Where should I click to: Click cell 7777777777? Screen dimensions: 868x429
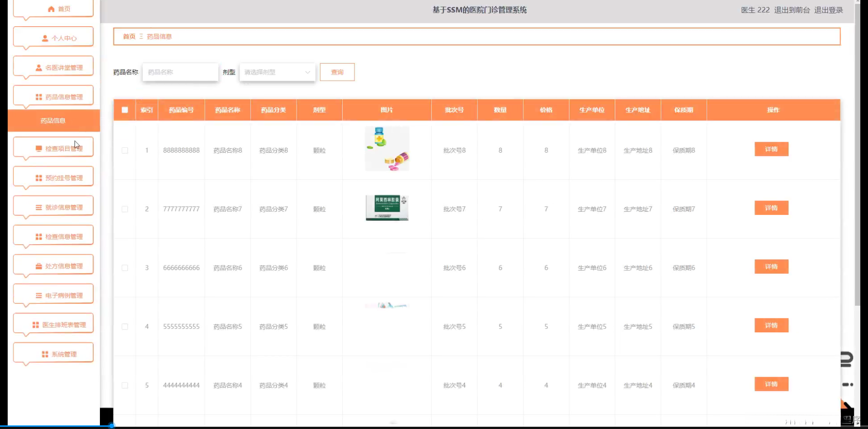[181, 209]
